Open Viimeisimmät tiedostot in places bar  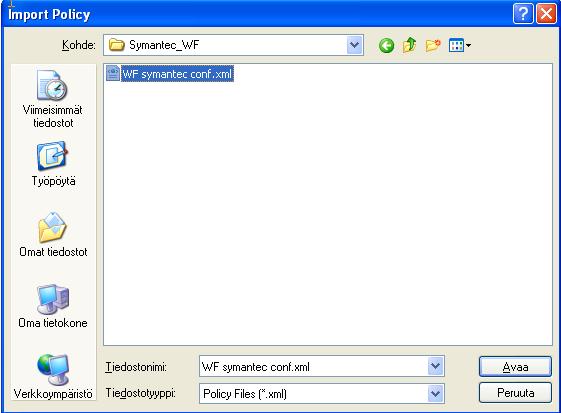point(53,99)
